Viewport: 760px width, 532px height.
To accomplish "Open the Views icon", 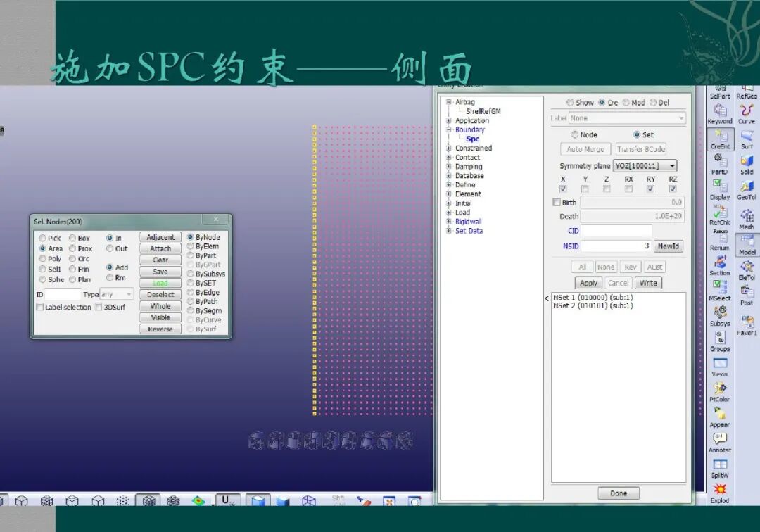I will (x=720, y=367).
